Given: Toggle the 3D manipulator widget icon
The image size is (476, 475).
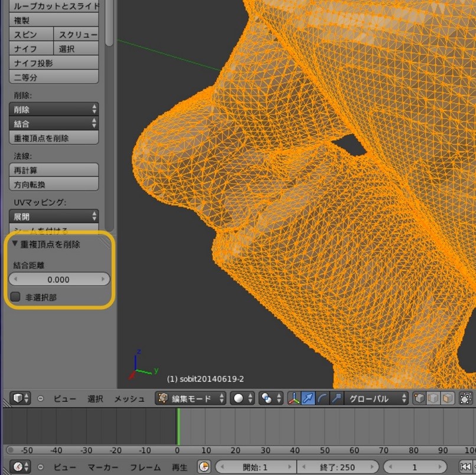Looking at the screenshot, I should (295, 398).
